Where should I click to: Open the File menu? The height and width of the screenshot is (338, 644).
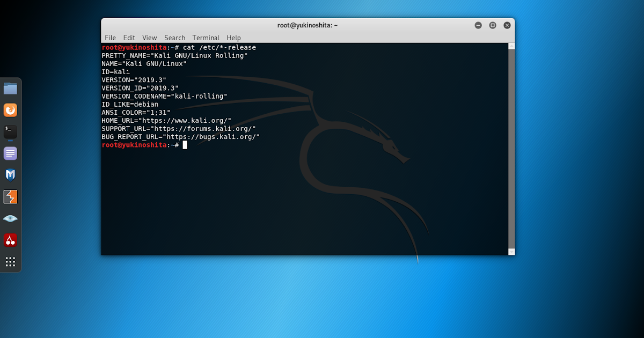click(110, 38)
